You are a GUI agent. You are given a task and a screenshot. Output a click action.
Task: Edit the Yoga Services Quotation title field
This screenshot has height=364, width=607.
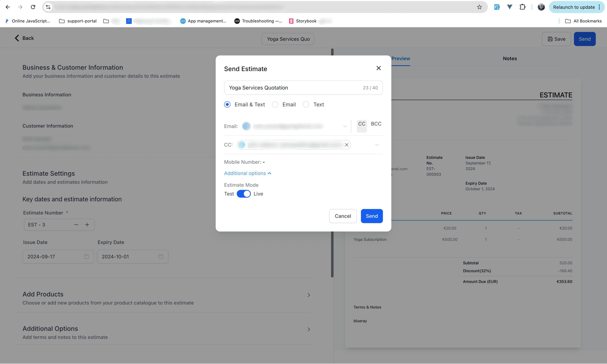[303, 87]
